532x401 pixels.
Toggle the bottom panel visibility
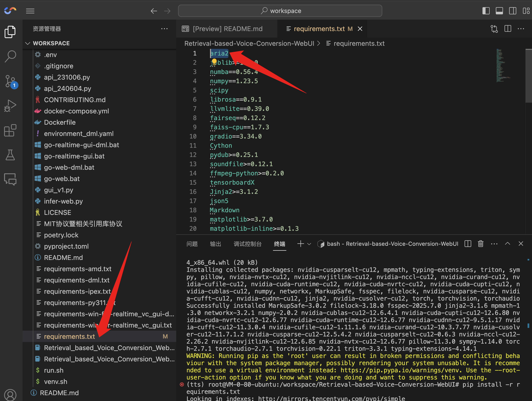click(499, 11)
